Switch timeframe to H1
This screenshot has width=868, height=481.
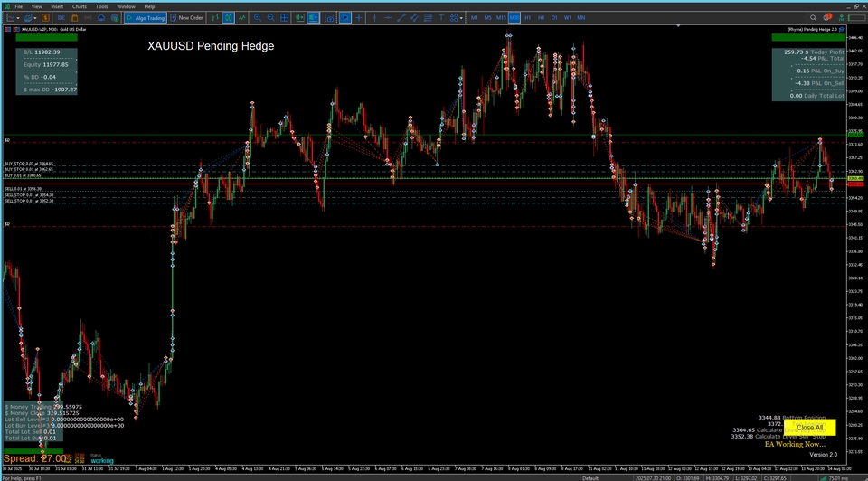coord(528,17)
